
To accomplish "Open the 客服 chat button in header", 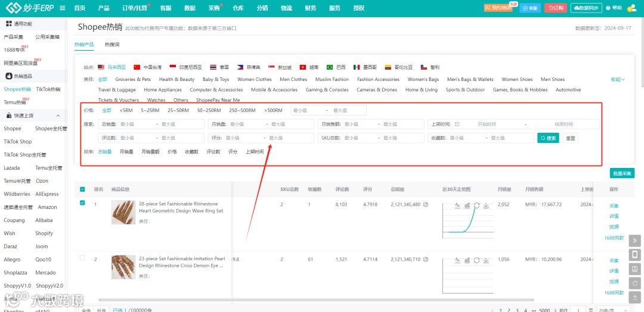I will (x=530, y=8).
